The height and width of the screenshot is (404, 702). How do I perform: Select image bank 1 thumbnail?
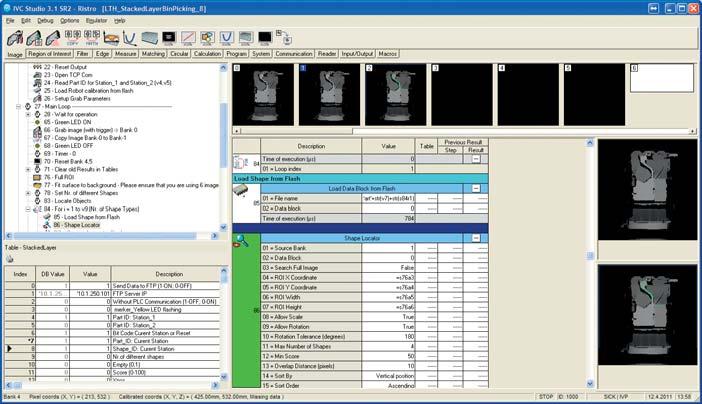(x=330, y=95)
